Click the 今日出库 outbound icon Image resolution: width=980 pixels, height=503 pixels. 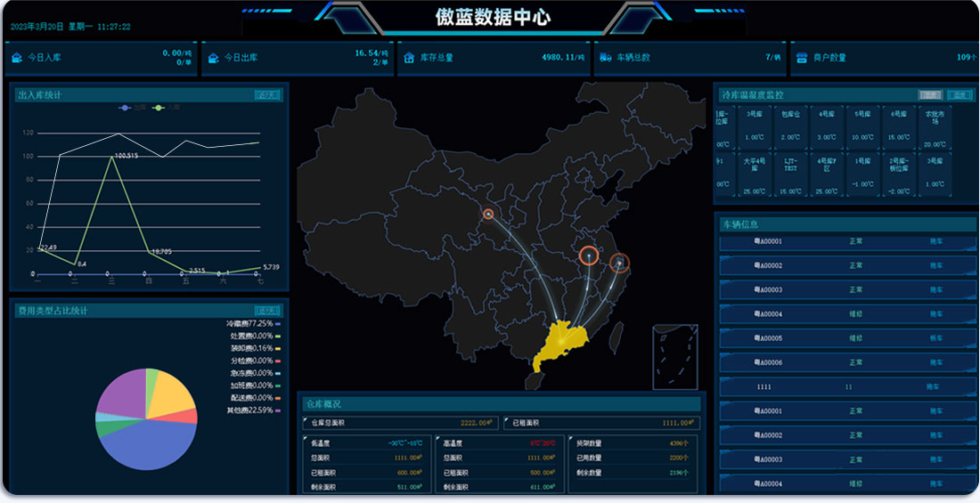[213, 58]
